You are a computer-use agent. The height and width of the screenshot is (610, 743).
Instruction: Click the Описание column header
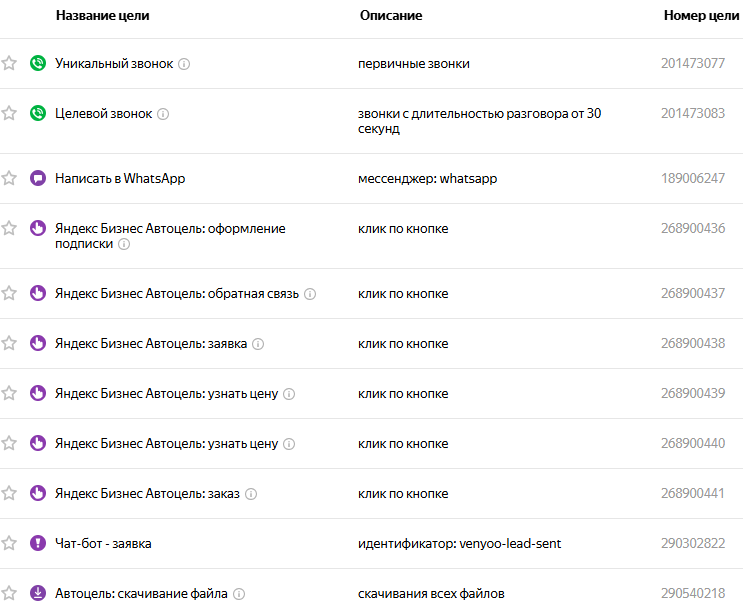[x=390, y=16]
